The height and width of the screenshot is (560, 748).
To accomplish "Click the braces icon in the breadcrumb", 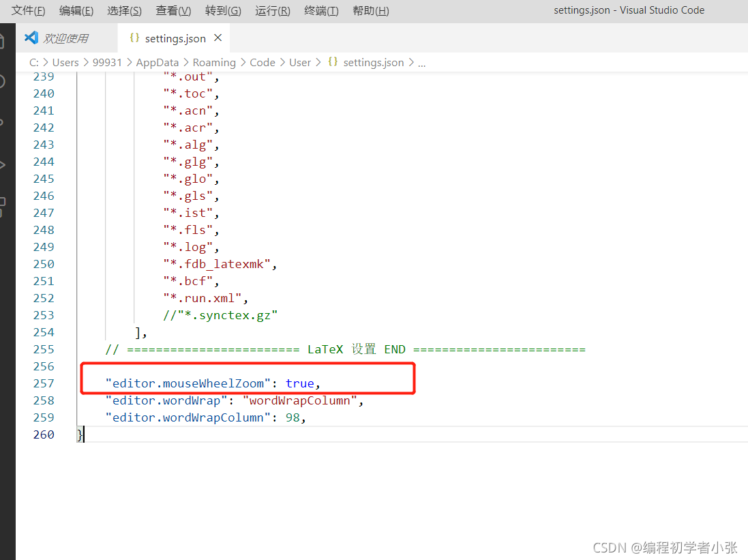I will click(x=333, y=61).
